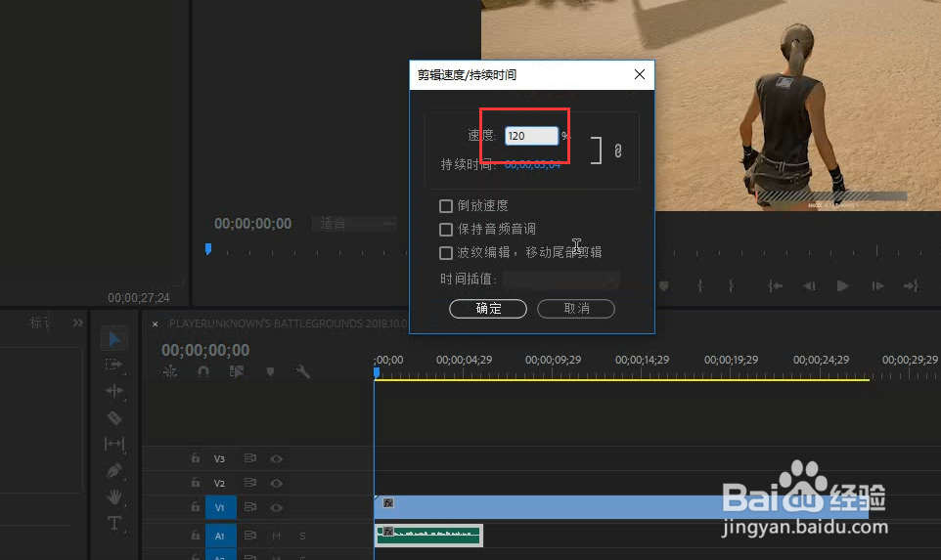Select the Pen tool
This screenshot has width=941, height=560.
click(114, 471)
